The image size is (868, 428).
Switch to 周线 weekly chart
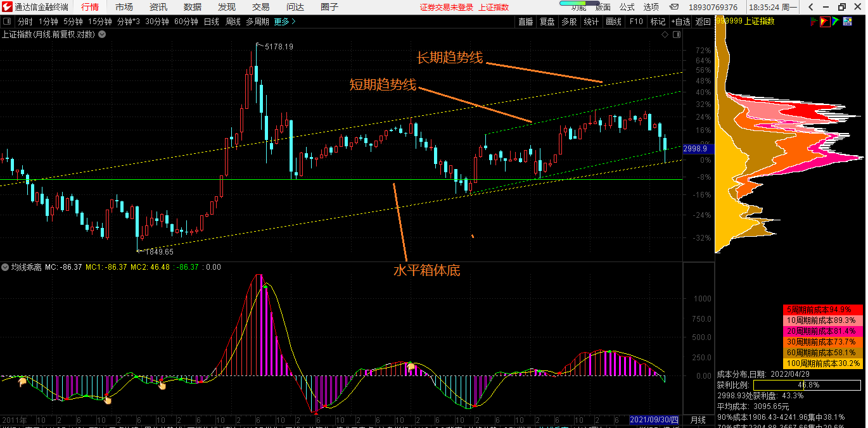[x=233, y=21]
